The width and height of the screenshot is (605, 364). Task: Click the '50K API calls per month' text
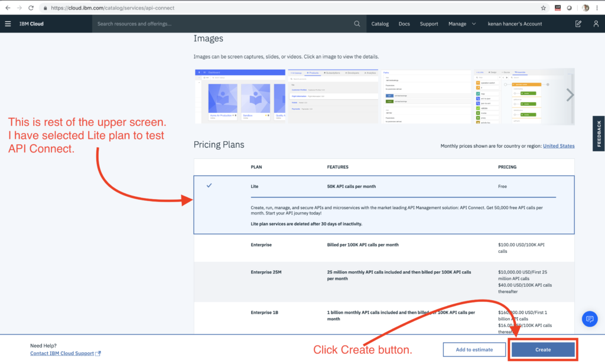(x=351, y=187)
